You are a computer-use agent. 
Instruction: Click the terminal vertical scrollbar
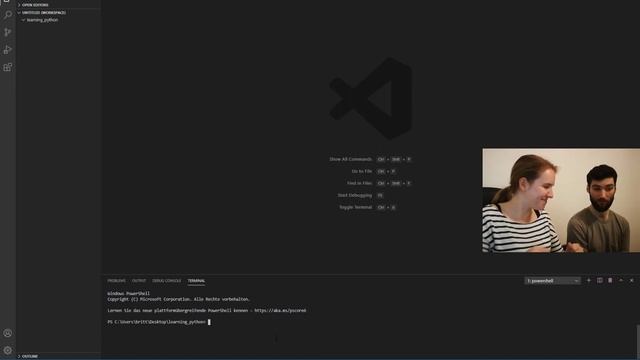pyautogui.click(x=638, y=341)
